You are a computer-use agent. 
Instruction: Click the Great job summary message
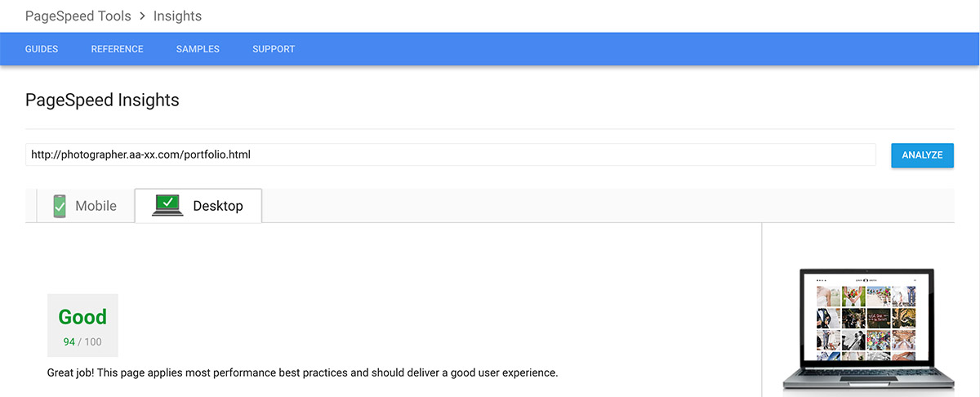pos(302,373)
